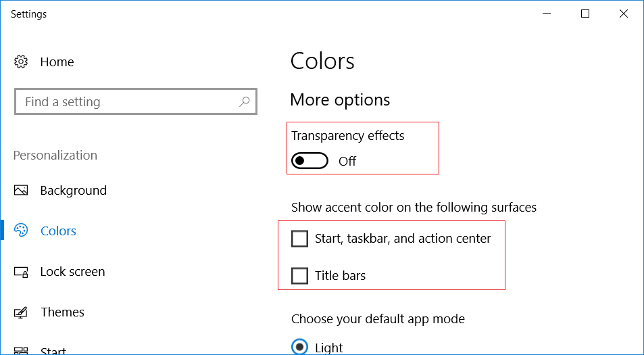This screenshot has height=355, width=644.
Task: Open the Themes page label
Action: 62,312
